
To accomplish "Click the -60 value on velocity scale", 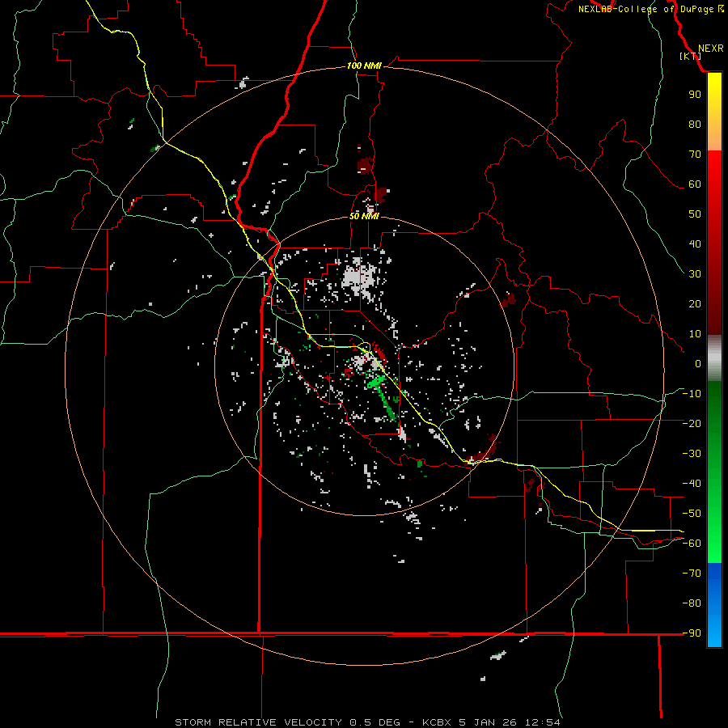I will tap(692, 544).
